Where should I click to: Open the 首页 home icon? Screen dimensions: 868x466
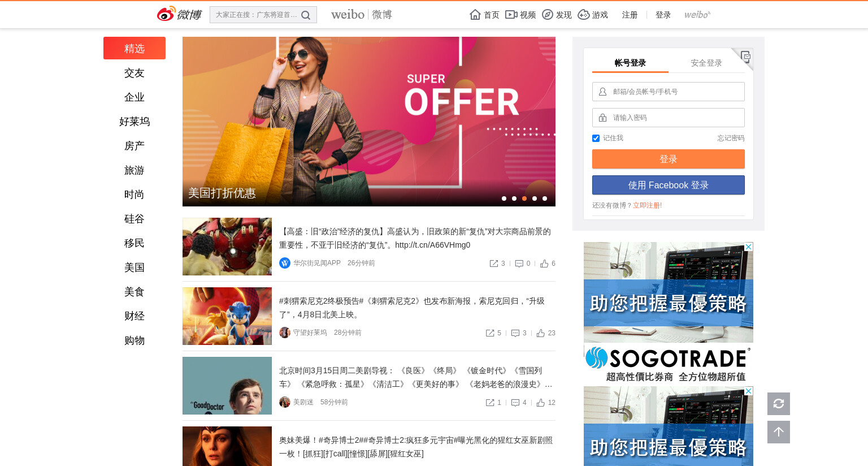475,15
